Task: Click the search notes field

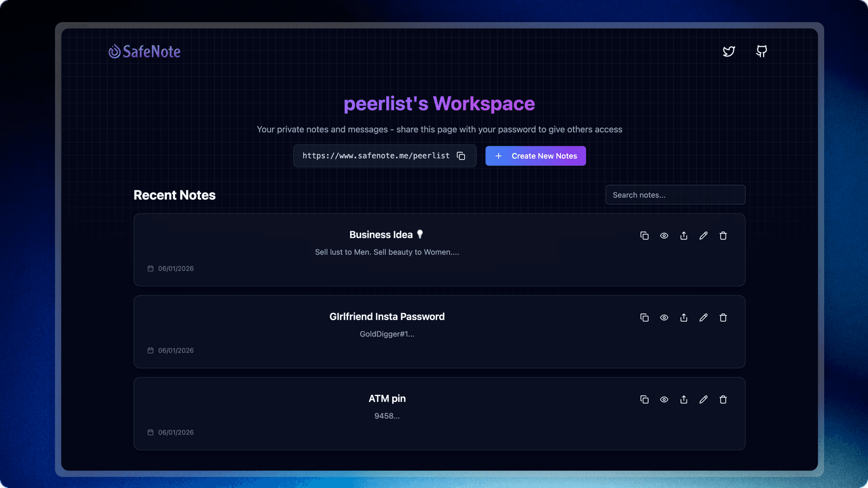Action: tap(675, 195)
